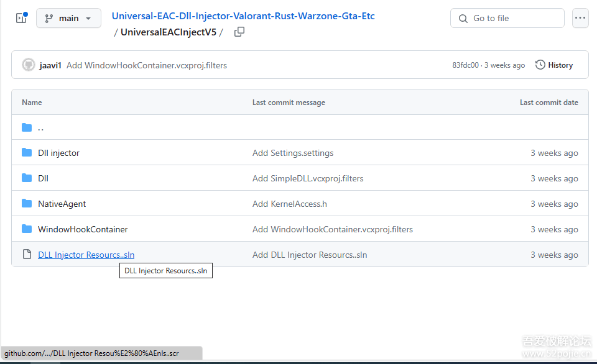Expand the file tree side panel icon

pos(21,18)
